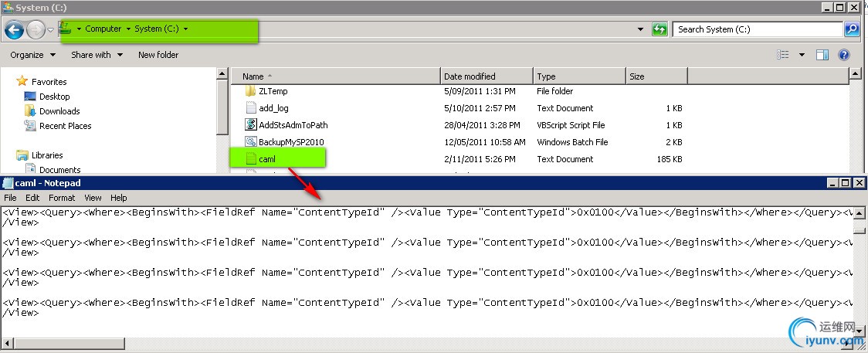Open the Notepad Edit menu

pos(32,198)
